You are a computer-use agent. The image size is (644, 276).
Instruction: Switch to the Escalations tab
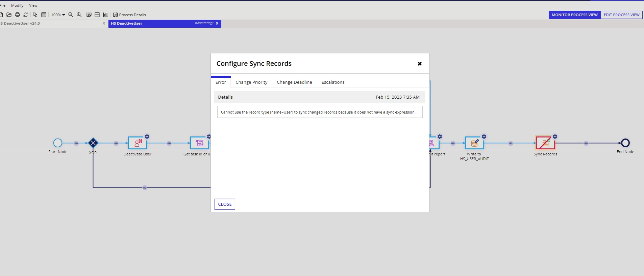(333, 82)
